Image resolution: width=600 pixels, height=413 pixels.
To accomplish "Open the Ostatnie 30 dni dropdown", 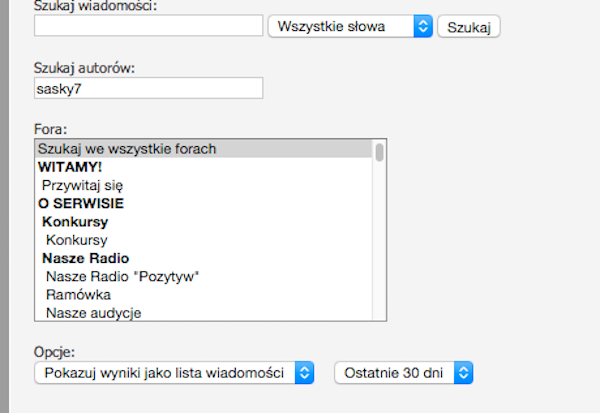I will coord(404,372).
